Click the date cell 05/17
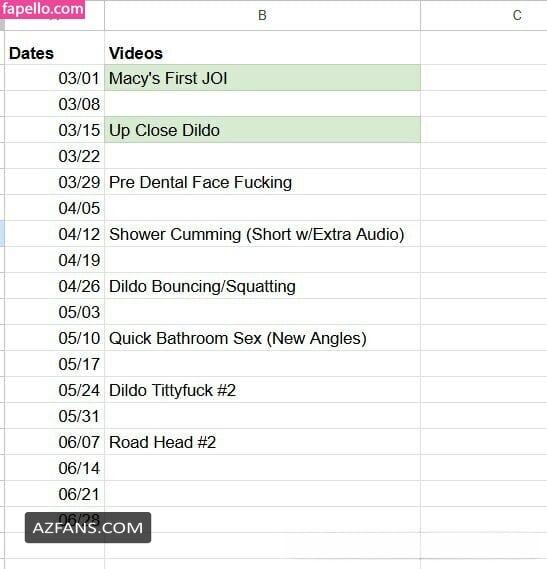 pos(54,364)
